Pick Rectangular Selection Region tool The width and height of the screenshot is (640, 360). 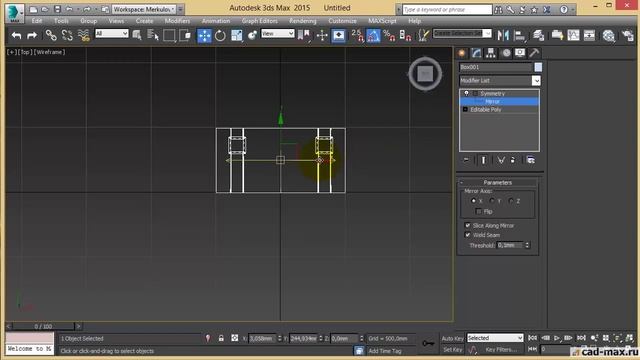pos(169,36)
